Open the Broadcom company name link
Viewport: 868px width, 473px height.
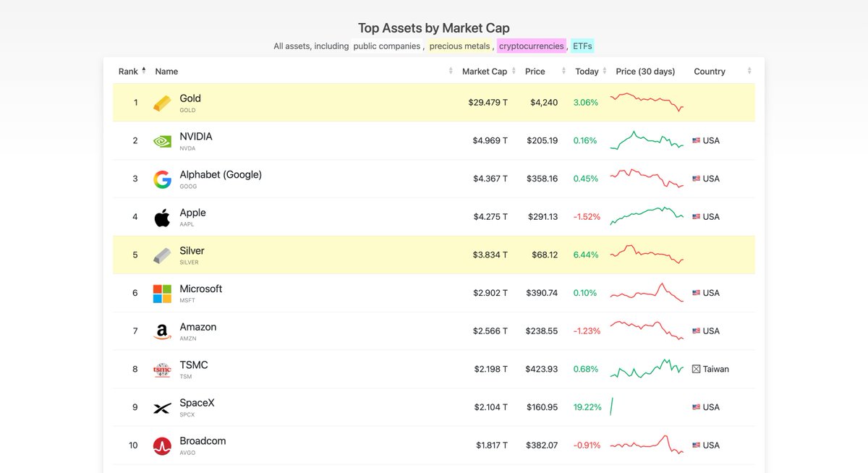click(x=203, y=441)
